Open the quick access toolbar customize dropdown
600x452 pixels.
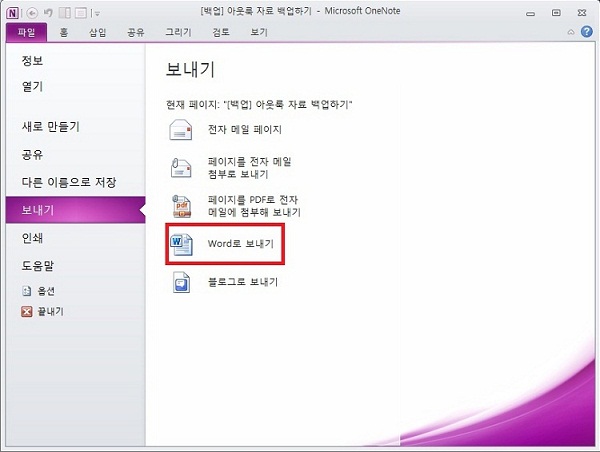pyautogui.click(x=97, y=14)
